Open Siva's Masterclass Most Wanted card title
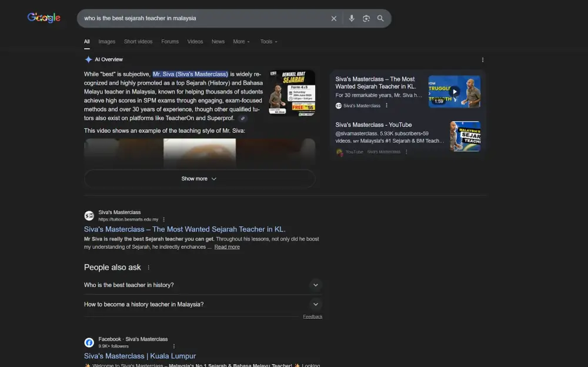This screenshot has width=588, height=367. pos(376,83)
